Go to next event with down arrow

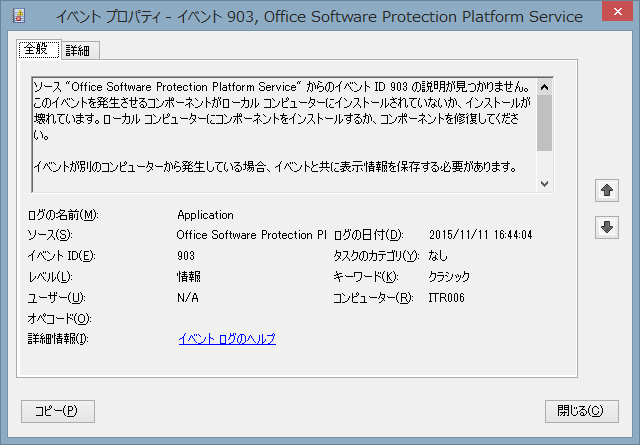tap(607, 227)
